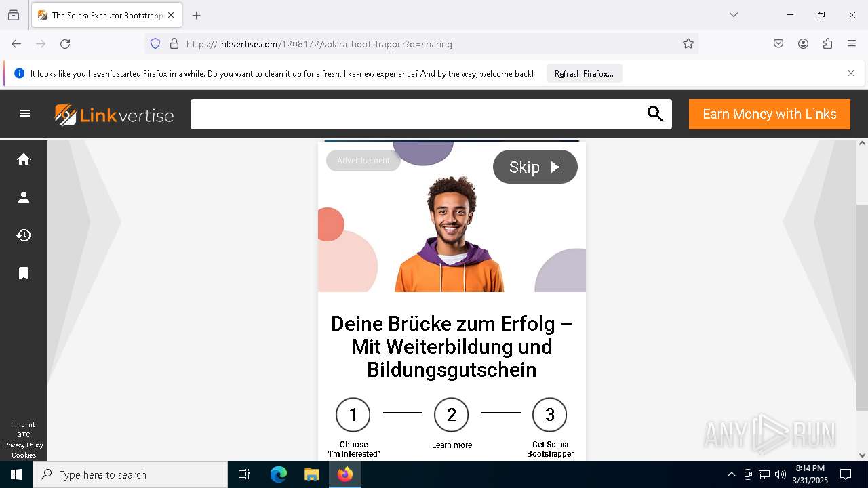
Task: Click step 3 circle Get Solara Bootstrapper
Action: 550,415
